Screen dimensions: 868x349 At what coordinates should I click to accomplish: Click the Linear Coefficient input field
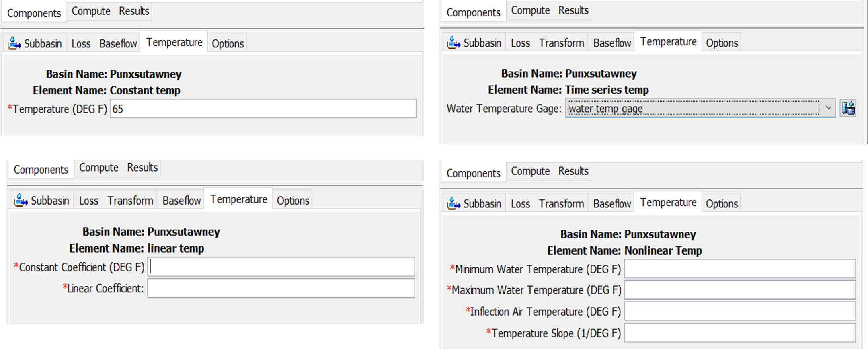281,288
